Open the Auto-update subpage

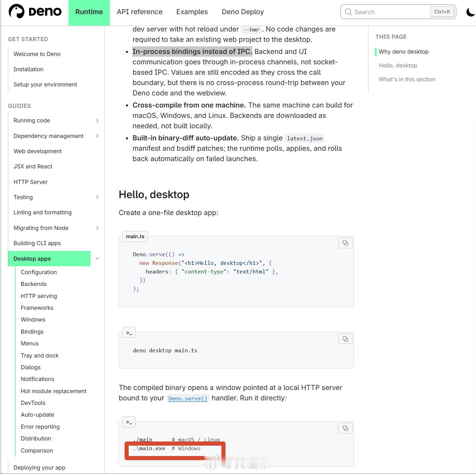pos(37,415)
